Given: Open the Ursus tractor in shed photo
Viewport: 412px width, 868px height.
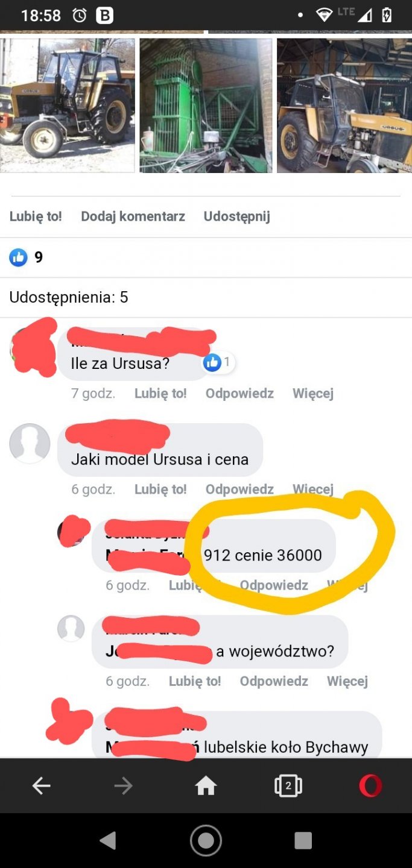Looking at the screenshot, I should coord(344,105).
